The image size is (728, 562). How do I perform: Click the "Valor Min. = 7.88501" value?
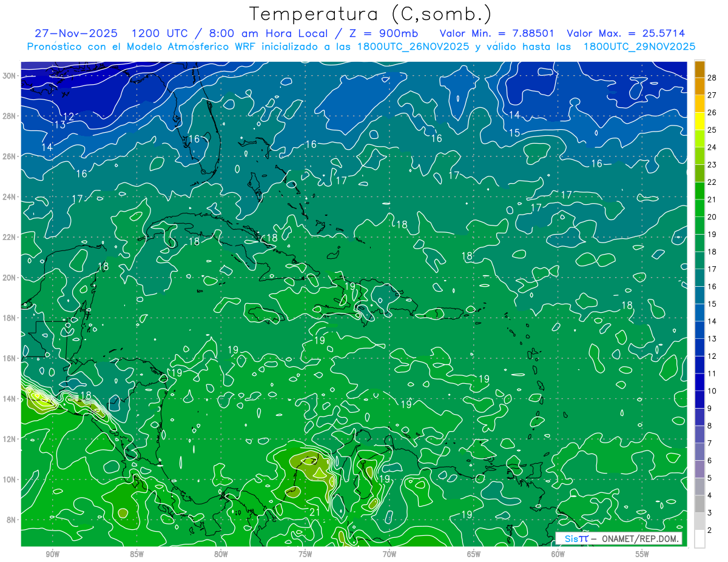497,34
